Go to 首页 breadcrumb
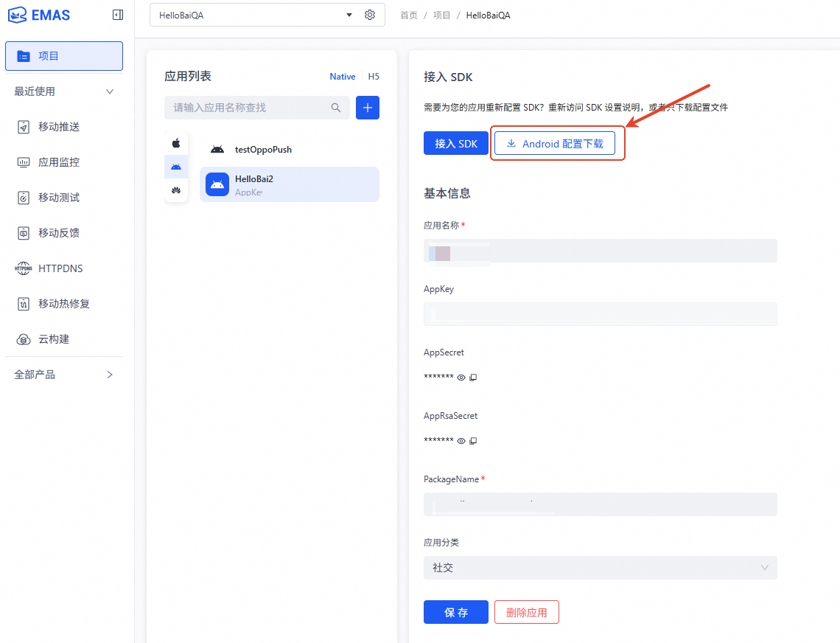The height and width of the screenshot is (643, 840). point(409,15)
